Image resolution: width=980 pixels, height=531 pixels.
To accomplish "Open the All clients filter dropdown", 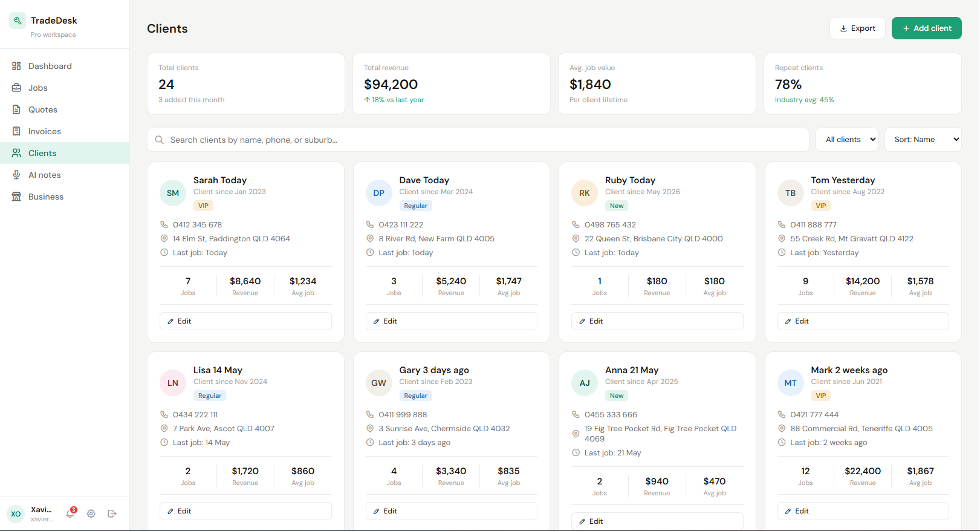I will [x=847, y=140].
